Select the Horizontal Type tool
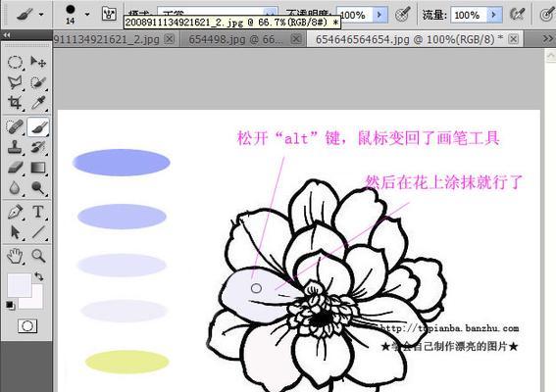Image resolution: width=556 pixels, height=392 pixels. (38, 212)
